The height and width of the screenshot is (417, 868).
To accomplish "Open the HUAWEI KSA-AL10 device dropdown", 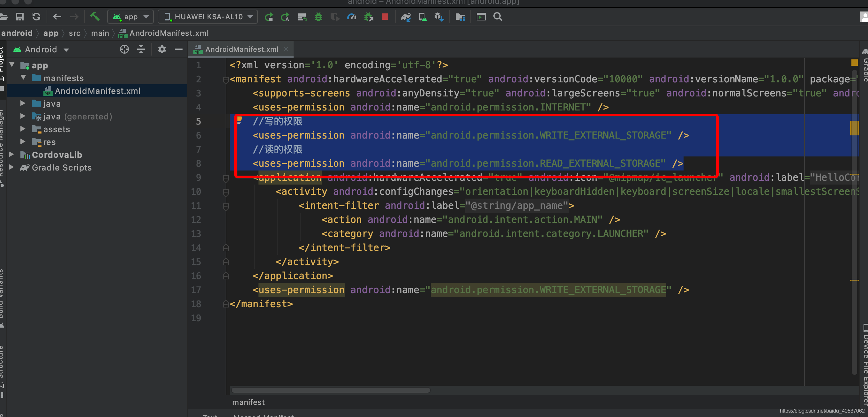I will pyautogui.click(x=208, y=17).
